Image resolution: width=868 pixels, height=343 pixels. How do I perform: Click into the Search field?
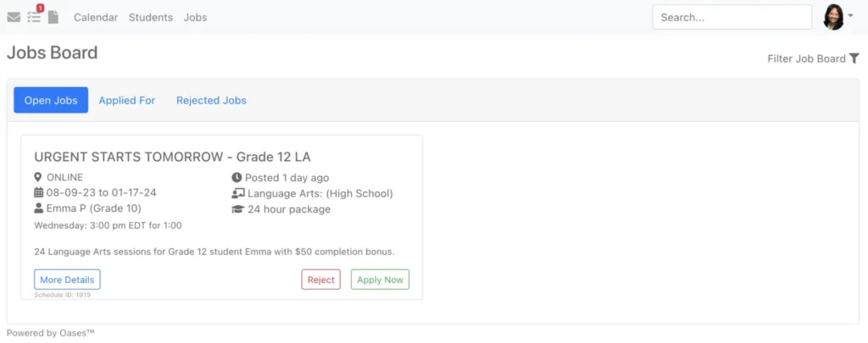pos(732,17)
